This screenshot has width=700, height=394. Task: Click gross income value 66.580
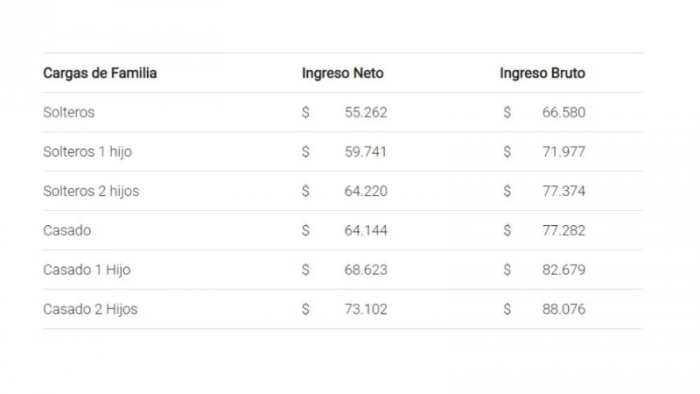(x=564, y=112)
